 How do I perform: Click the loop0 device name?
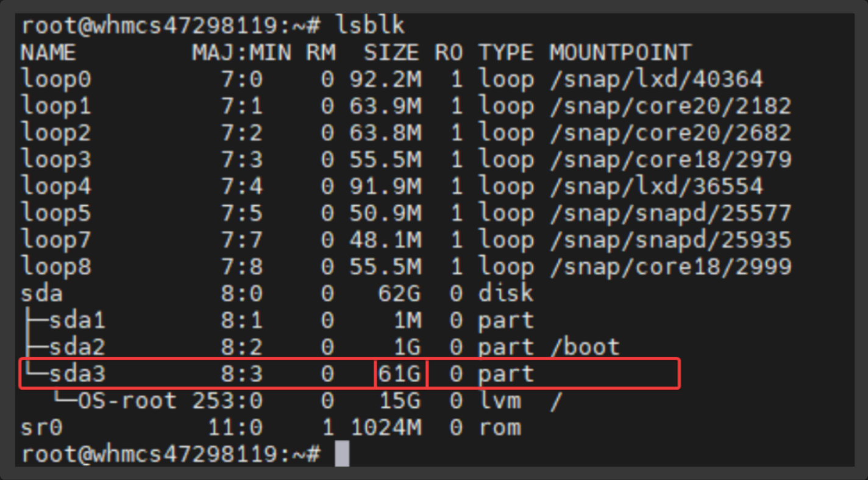pyautogui.click(x=56, y=80)
